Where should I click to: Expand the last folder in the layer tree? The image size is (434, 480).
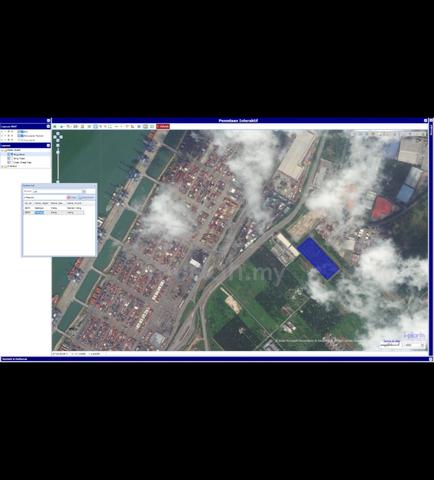[2, 166]
